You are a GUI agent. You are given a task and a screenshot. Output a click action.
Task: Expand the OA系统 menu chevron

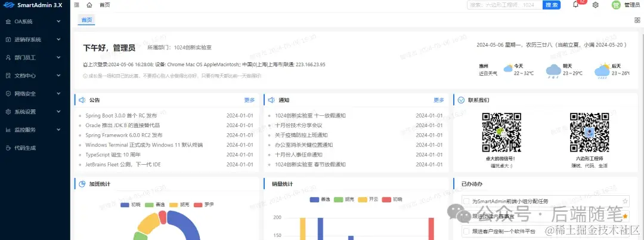click(58, 21)
